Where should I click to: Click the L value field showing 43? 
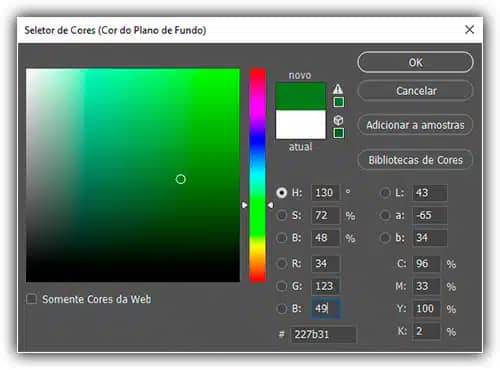(430, 193)
